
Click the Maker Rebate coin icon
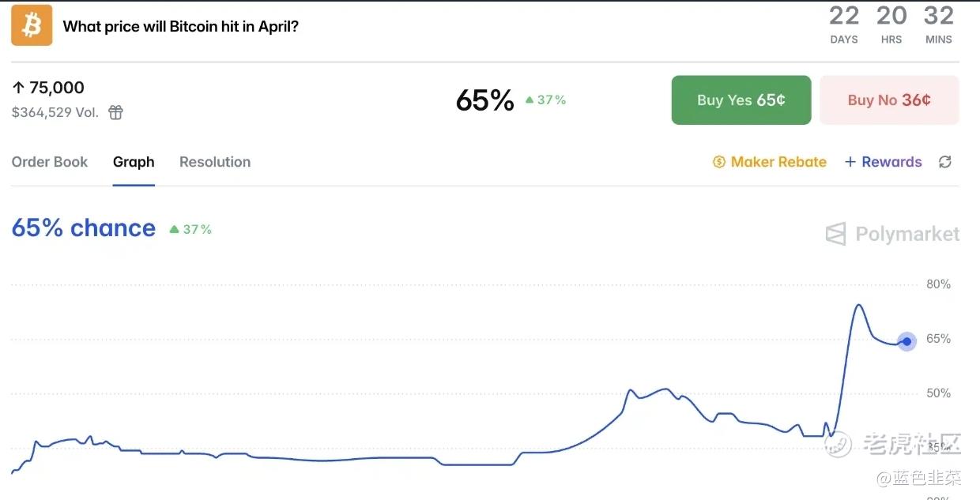(718, 162)
